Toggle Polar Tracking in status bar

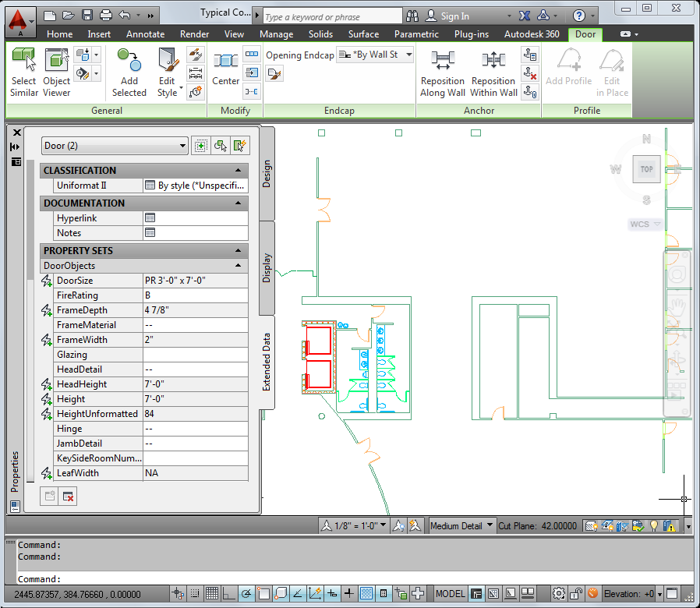(x=246, y=594)
